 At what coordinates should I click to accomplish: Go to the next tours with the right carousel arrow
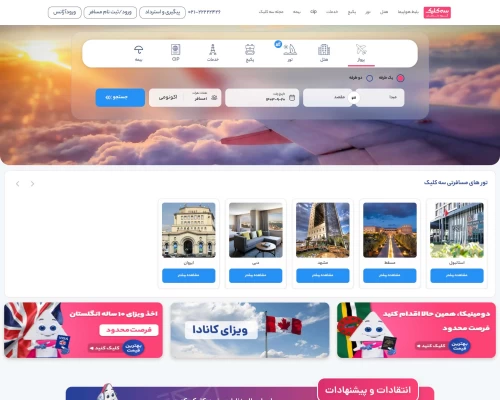[x=32, y=184]
